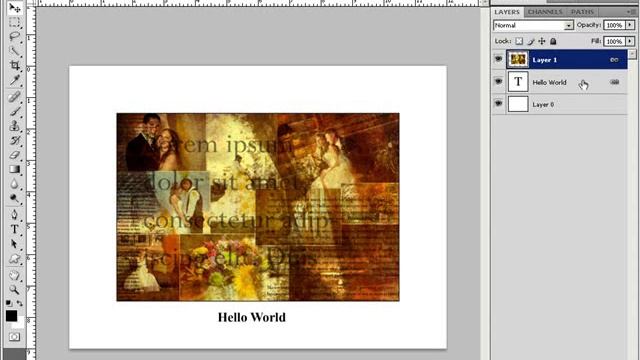Switch to the Layers tab
640x360 pixels.
tap(507, 12)
